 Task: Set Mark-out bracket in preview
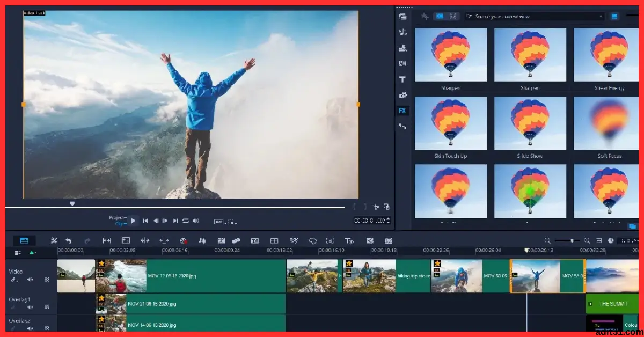pyautogui.click(x=364, y=207)
